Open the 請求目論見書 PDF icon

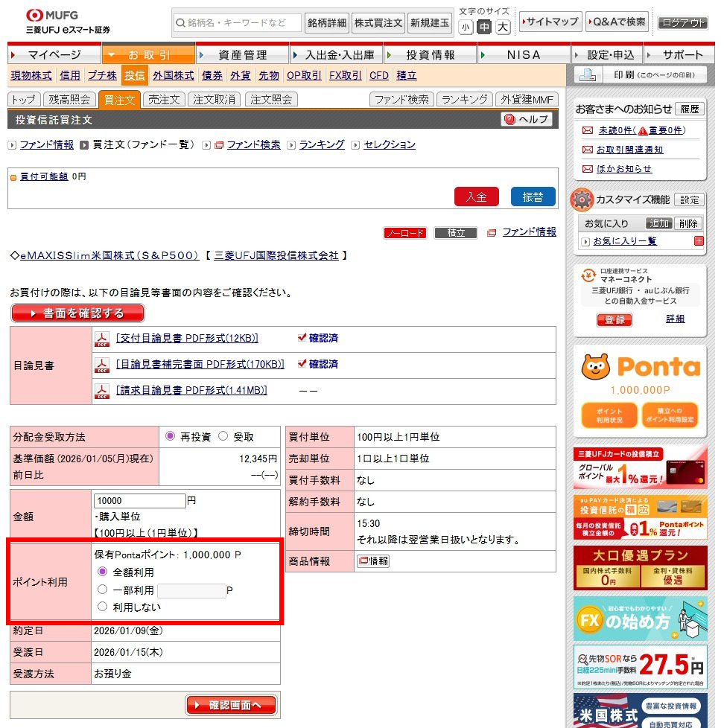pyautogui.click(x=101, y=391)
